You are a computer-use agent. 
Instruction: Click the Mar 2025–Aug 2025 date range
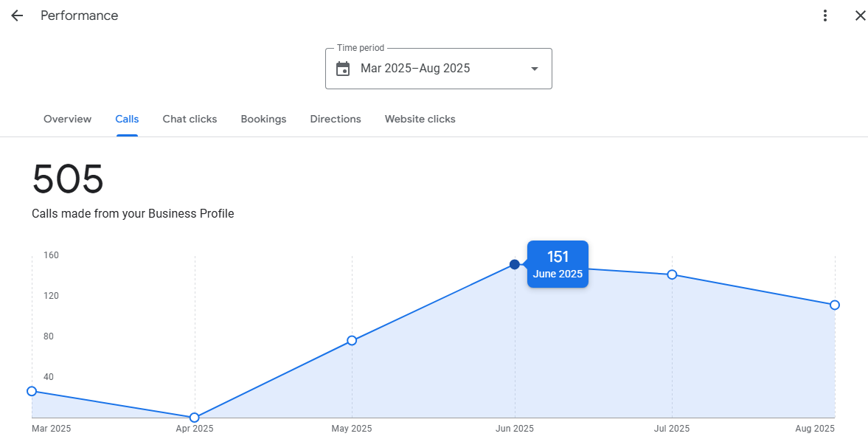(415, 69)
